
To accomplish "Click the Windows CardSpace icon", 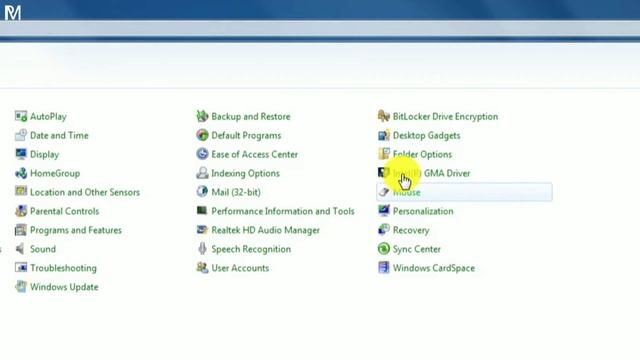I will (384, 268).
